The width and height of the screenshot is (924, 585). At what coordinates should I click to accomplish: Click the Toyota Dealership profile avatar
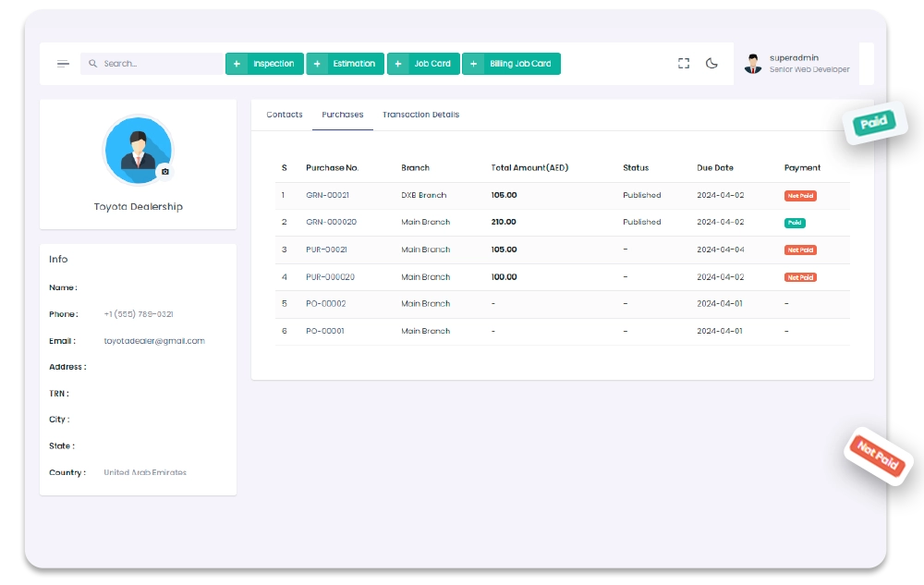(138, 149)
